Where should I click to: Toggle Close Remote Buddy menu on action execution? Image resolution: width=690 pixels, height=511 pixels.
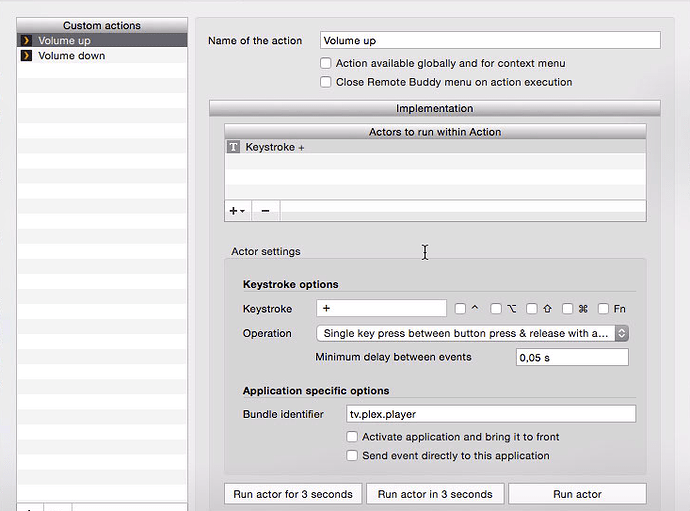[x=326, y=82]
